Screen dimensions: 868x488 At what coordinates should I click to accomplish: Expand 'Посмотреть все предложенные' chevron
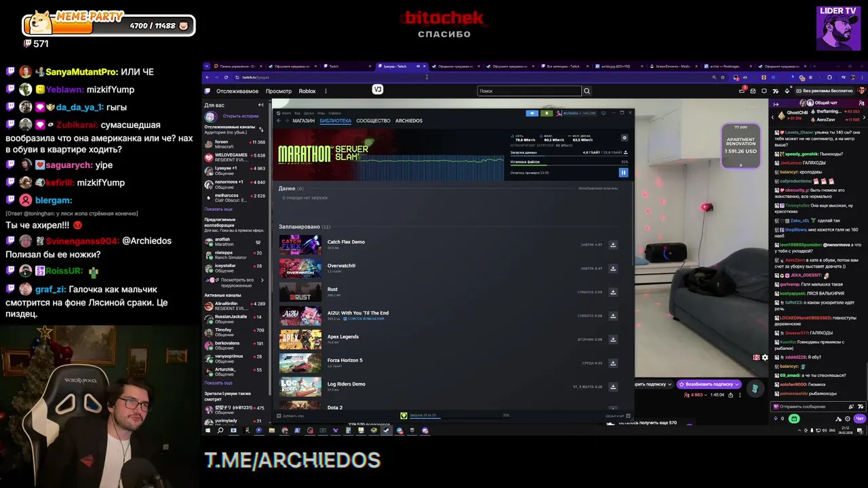point(262,281)
